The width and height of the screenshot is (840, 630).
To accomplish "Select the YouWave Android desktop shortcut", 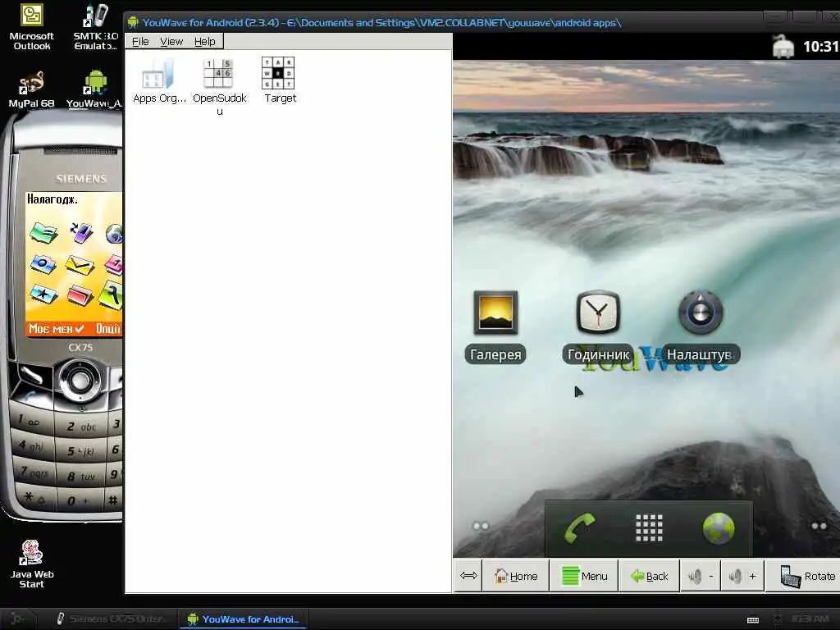I will pos(94,89).
